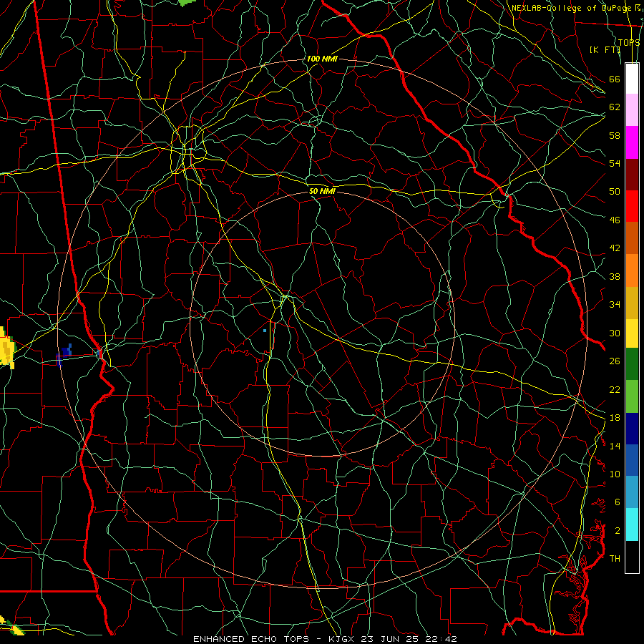Click the legend value 66
This screenshot has width=644, height=644.
tap(615, 79)
